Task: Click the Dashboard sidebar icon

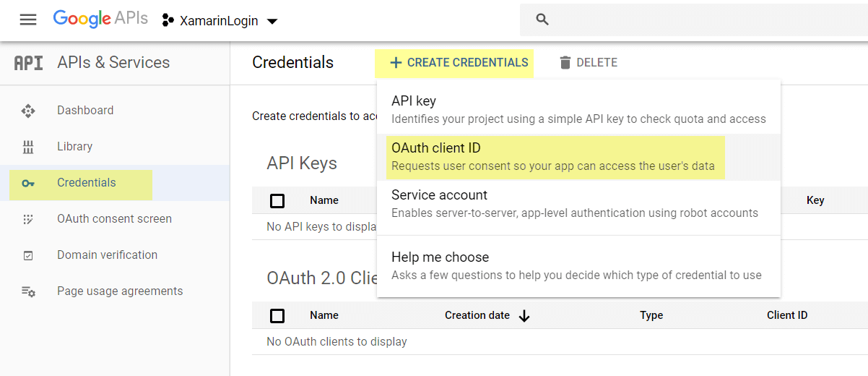Action: 28,111
